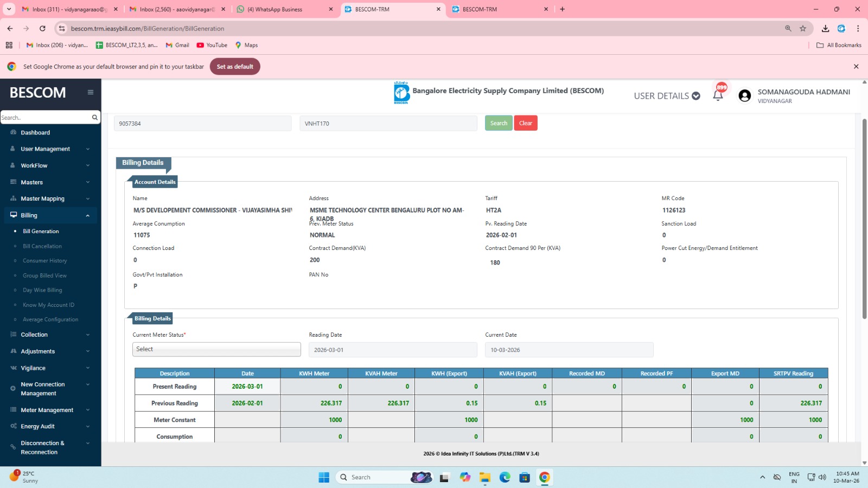Click the green Search button
The image size is (868, 488).
click(x=499, y=123)
